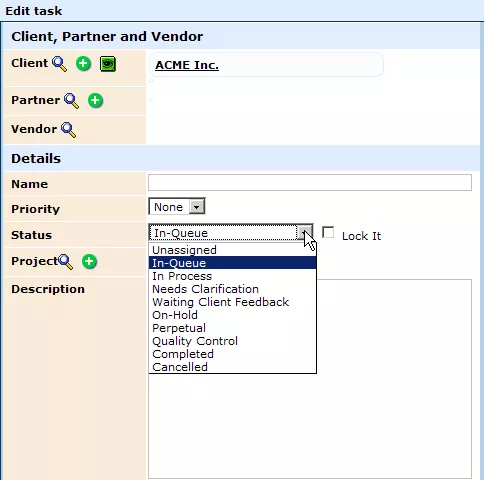Image resolution: width=484 pixels, height=480 pixels.
Task: Add a project with green plus icon
Action: [x=89, y=261]
